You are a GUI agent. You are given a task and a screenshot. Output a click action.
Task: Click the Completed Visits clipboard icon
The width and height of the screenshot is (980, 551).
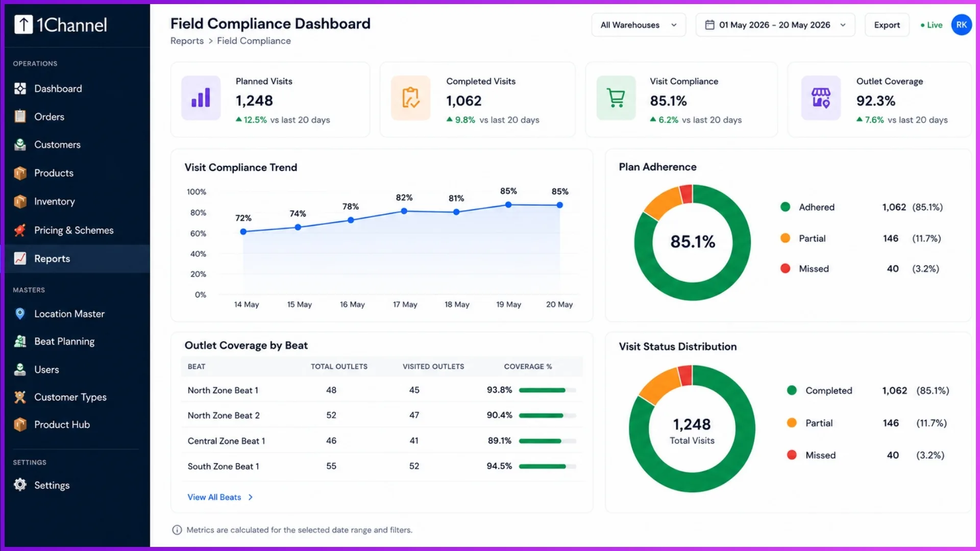tap(410, 98)
